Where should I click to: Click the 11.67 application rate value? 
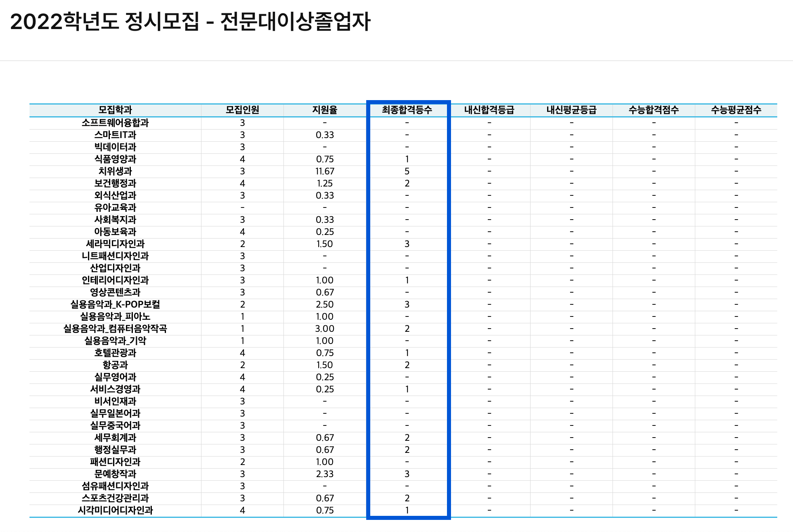pyautogui.click(x=325, y=171)
